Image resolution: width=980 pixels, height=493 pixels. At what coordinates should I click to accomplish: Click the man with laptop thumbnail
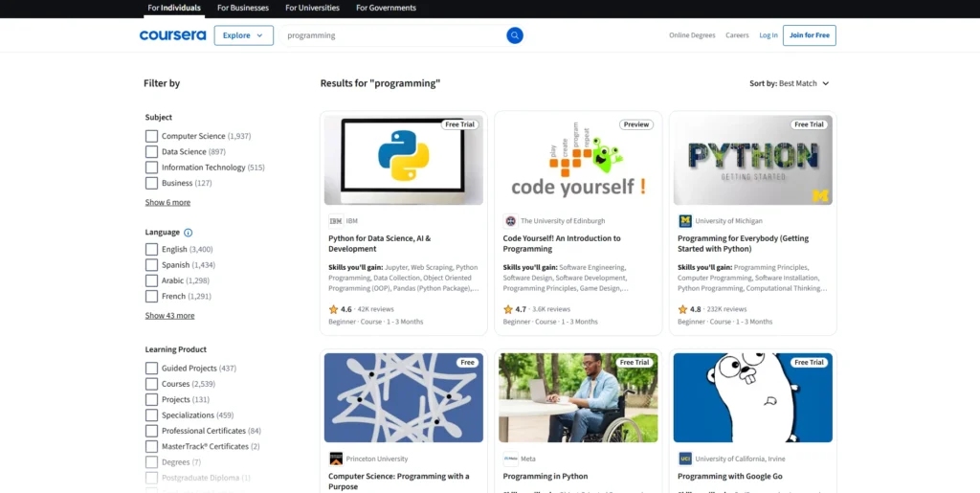578,397
